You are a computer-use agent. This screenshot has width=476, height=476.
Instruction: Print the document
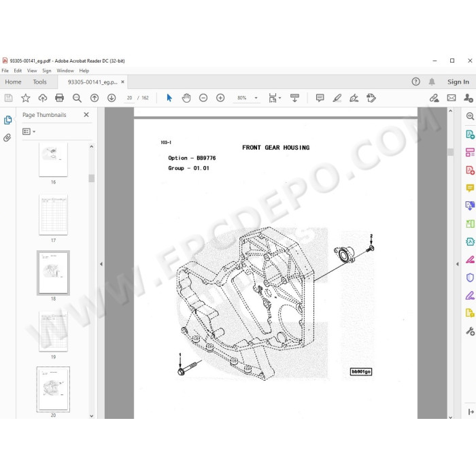60,98
